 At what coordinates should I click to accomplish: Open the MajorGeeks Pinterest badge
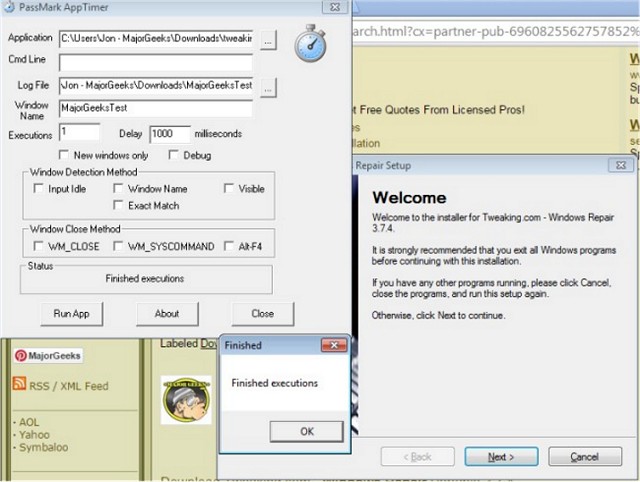click(x=48, y=355)
